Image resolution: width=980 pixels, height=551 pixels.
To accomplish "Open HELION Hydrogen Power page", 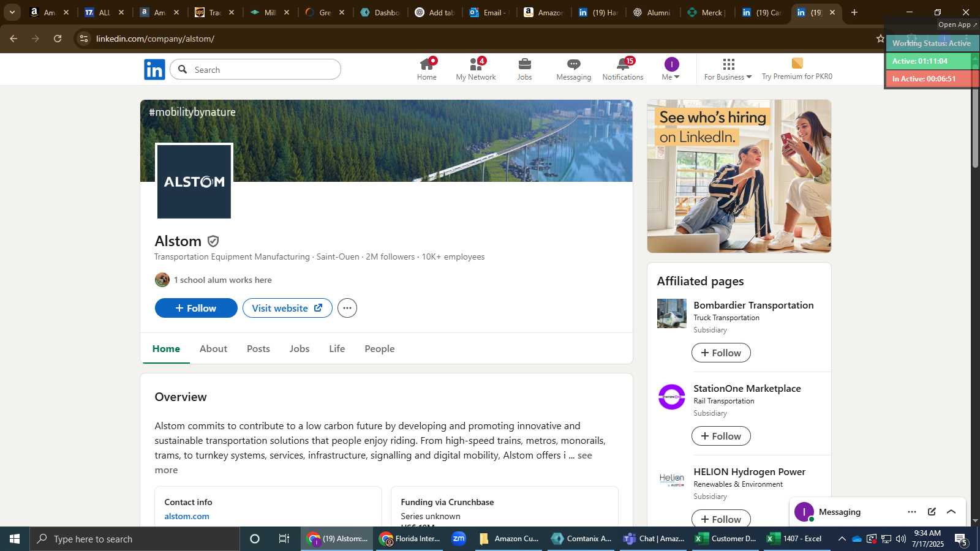I will [x=749, y=471].
